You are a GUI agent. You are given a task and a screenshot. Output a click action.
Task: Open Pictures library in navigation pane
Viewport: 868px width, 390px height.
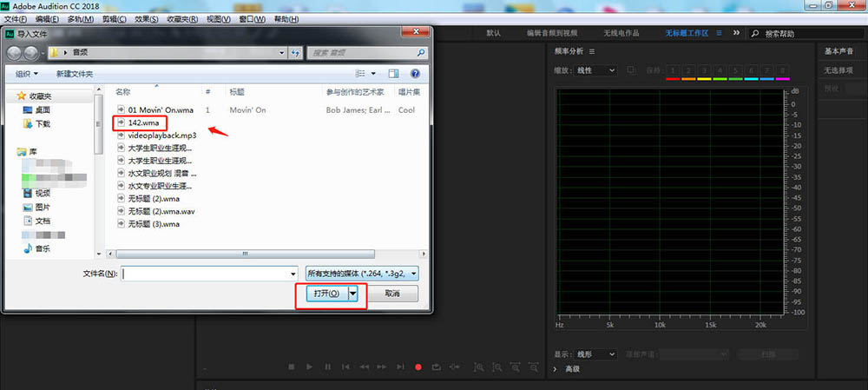[36, 208]
